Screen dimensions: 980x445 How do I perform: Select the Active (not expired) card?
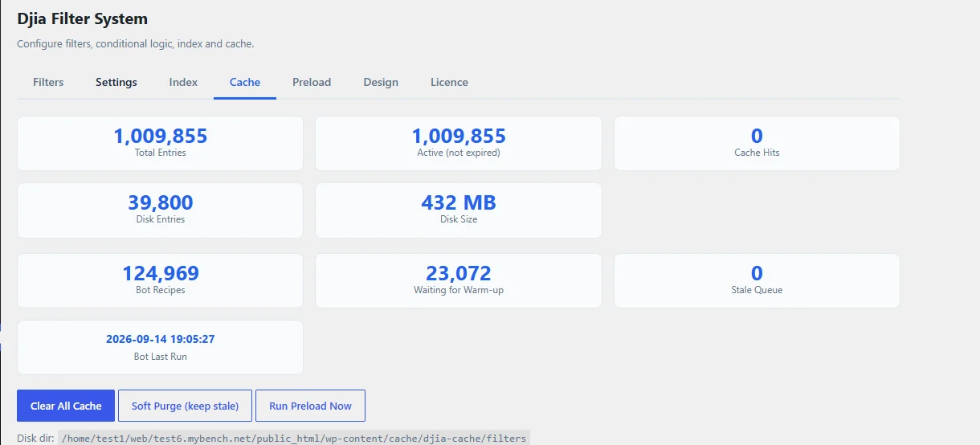tap(458, 143)
